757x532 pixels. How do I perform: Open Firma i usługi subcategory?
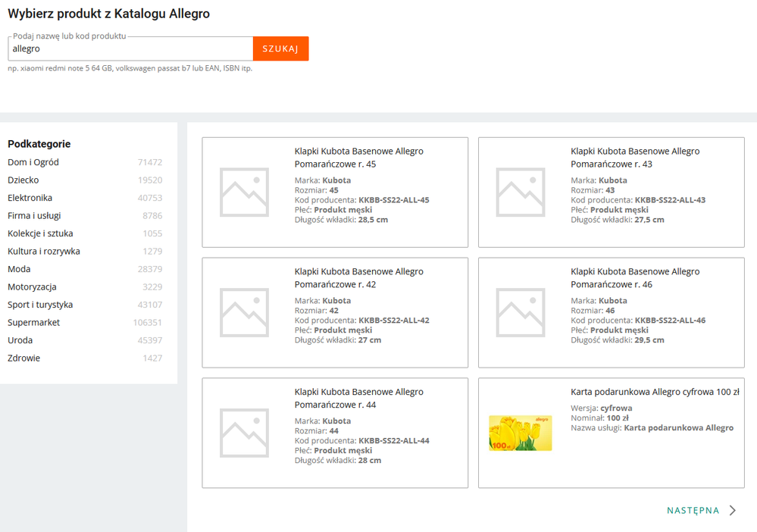click(34, 216)
